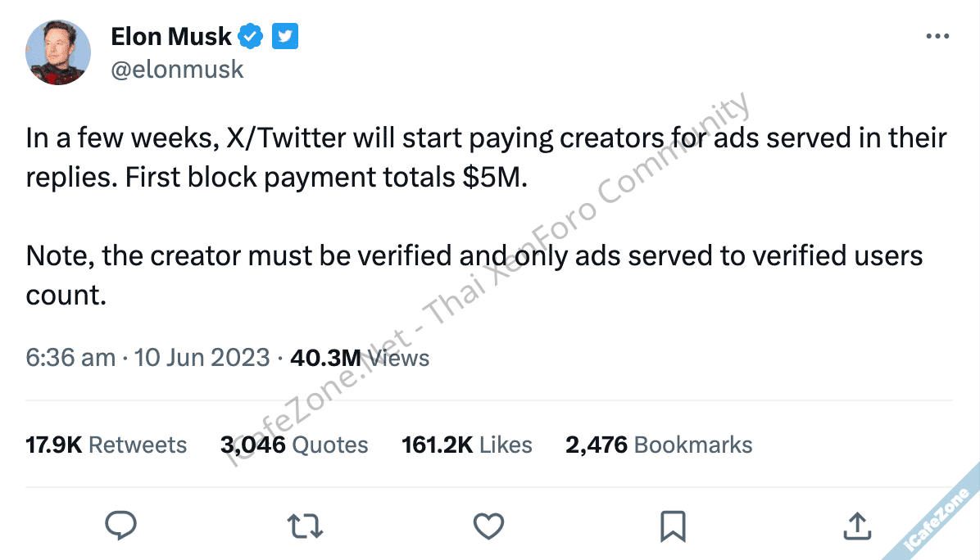Viewport: 980px width, 560px height.
Task: Open the profile picture avatar
Action: (57, 52)
